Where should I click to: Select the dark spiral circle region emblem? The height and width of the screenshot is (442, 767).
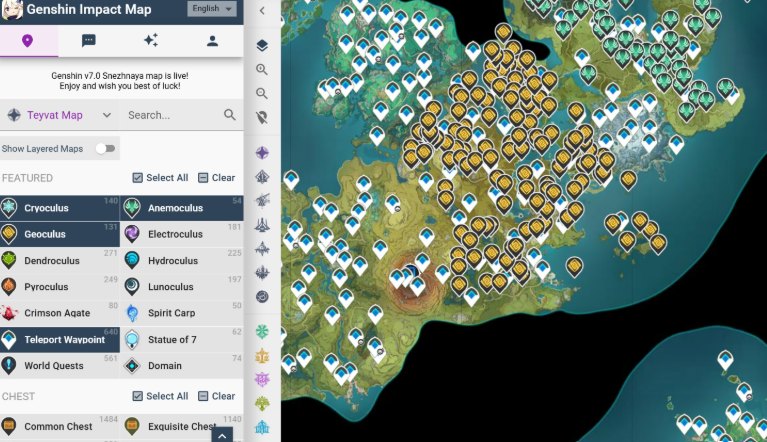262,296
